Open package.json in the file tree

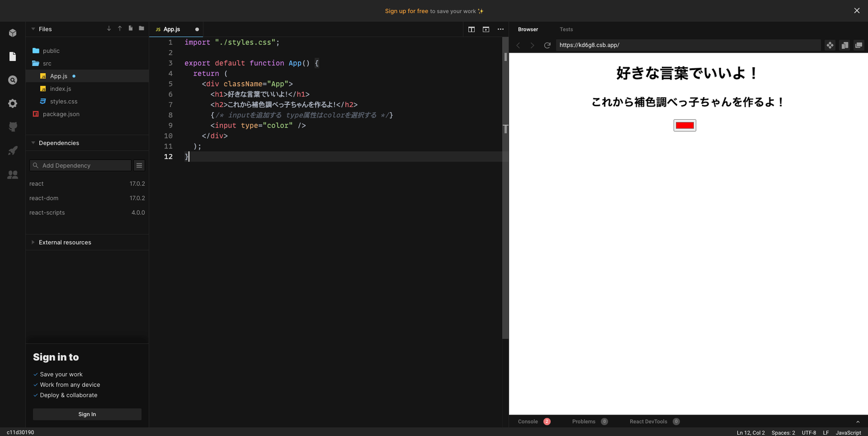pos(87,114)
